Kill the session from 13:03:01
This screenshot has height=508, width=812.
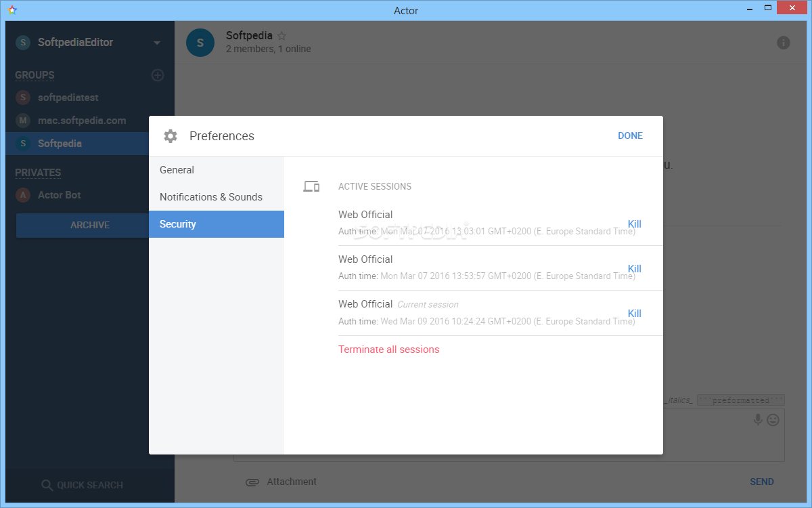[635, 224]
